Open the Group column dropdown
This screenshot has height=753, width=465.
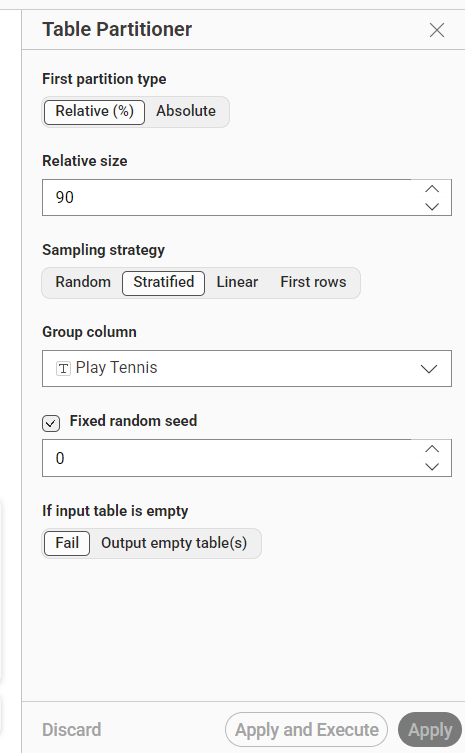[x=247, y=368]
